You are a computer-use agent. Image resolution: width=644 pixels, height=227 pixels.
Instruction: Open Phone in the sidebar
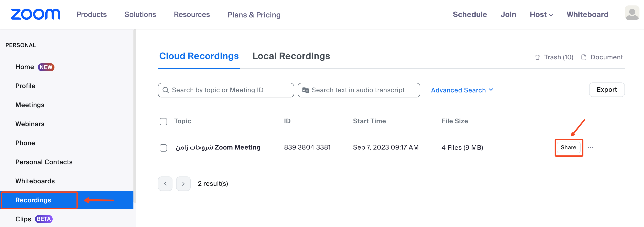click(25, 143)
